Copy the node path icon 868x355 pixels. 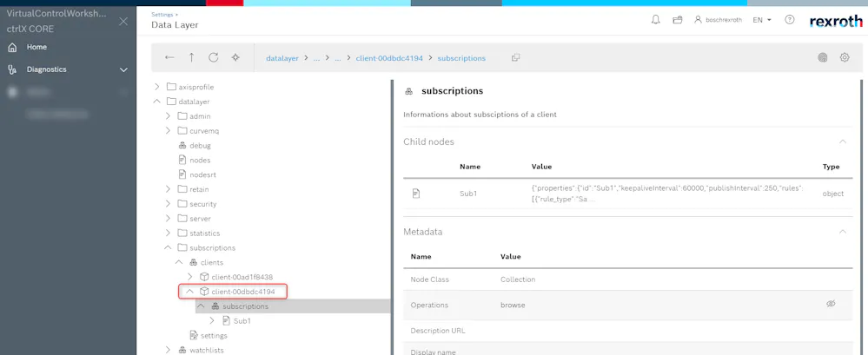(515, 57)
